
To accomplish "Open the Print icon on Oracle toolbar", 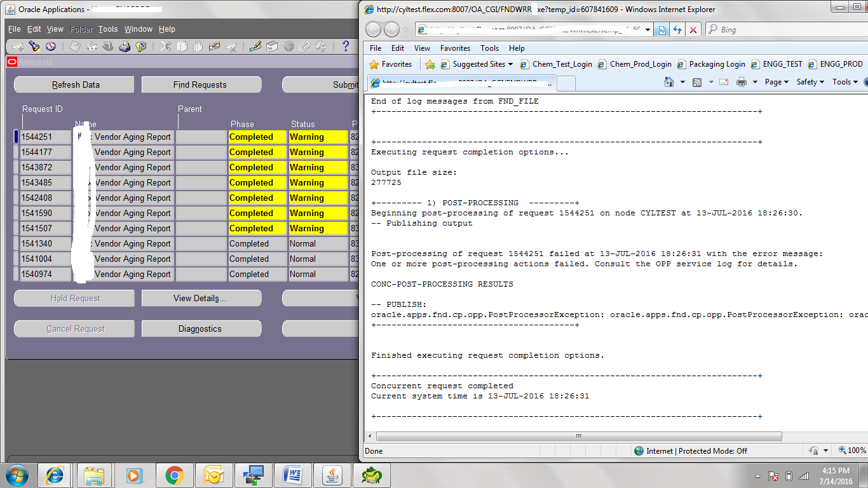I will (x=125, y=46).
